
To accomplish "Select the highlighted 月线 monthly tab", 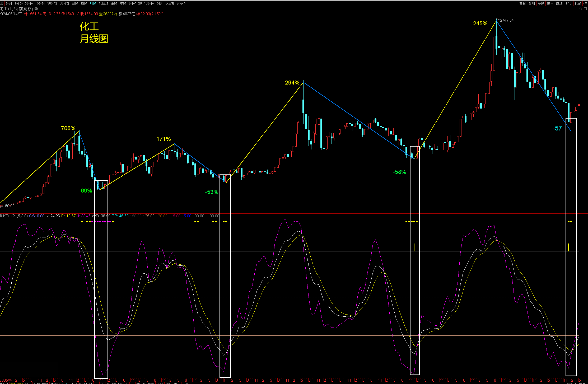I will [x=93, y=3].
